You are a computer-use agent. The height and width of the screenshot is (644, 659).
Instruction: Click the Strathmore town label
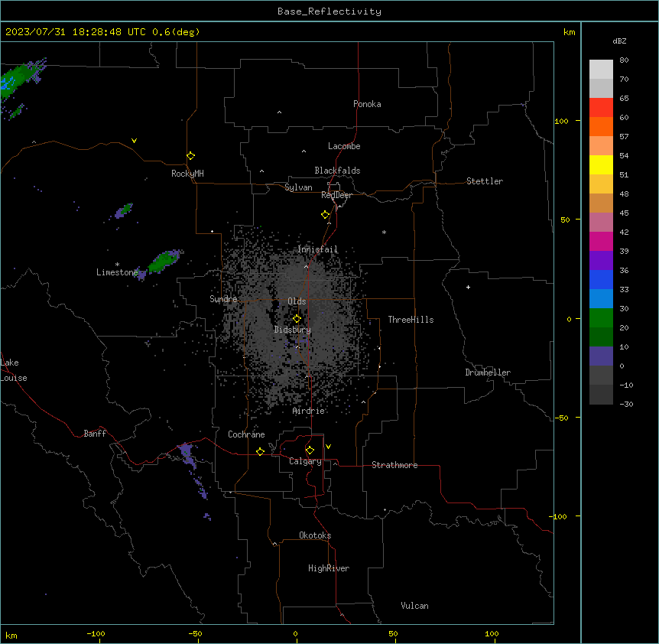pos(394,465)
